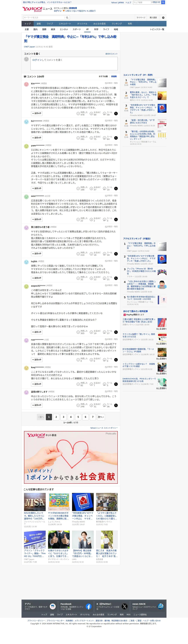This screenshot has width=188, height=644.
Task: Open the 速報 tab in navigation bar
Action: tap(39, 24)
